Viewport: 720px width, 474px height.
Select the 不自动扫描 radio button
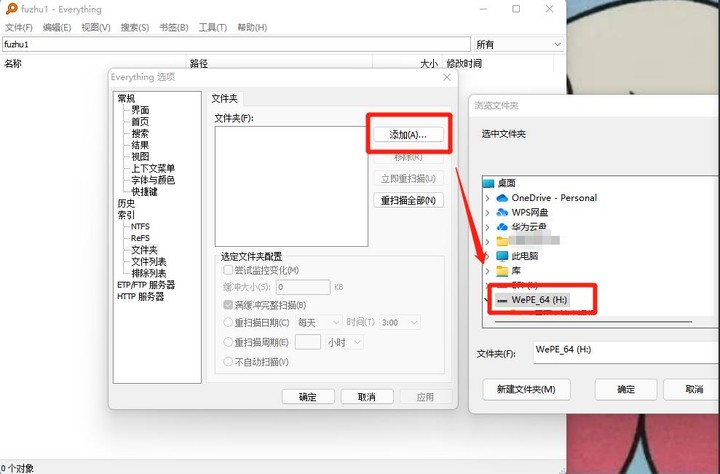coord(228,361)
